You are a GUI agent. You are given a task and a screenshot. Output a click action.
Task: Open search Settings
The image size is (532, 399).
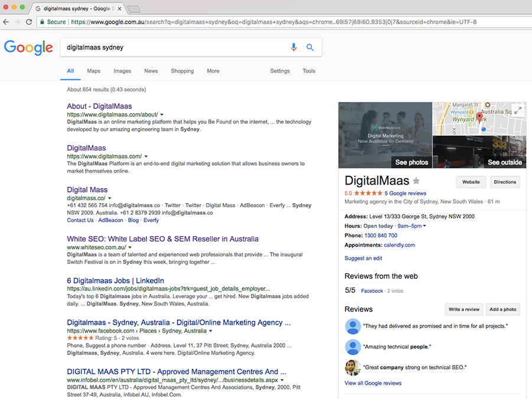tap(280, 71)
